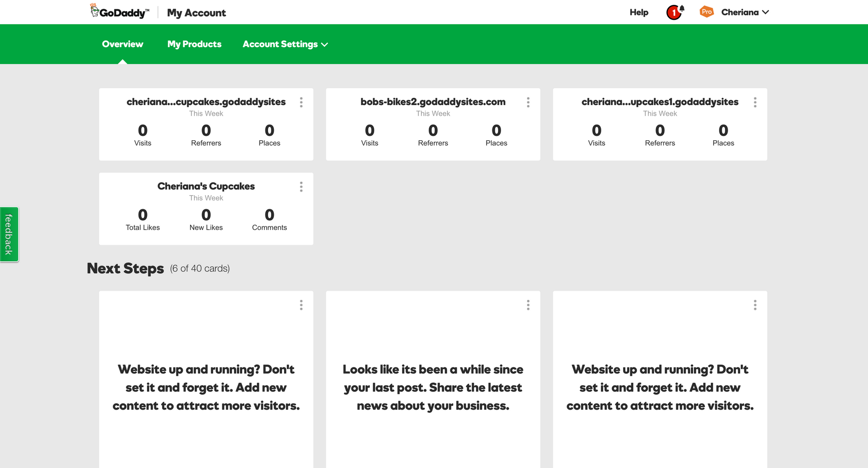Click the GoDaddy logo
The width and height of the screenshot is (868, 468).
coord(120,12)
